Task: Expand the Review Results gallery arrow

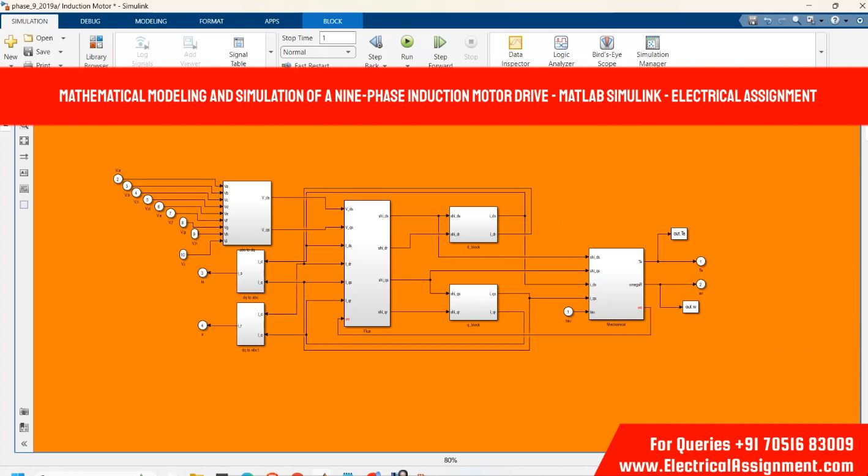Action: point(821,53)
